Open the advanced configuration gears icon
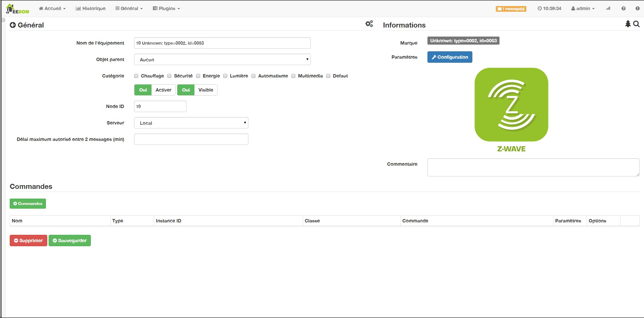The image size is (644, 318). click(369, 24)
